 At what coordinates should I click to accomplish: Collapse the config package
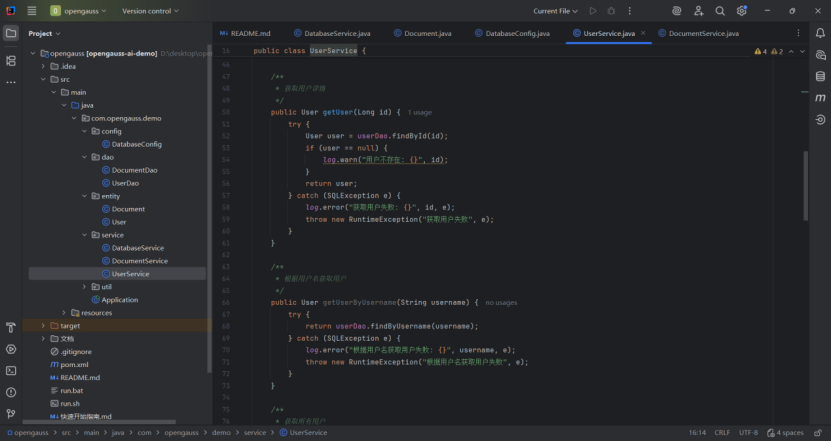click(x=84, y=131)
